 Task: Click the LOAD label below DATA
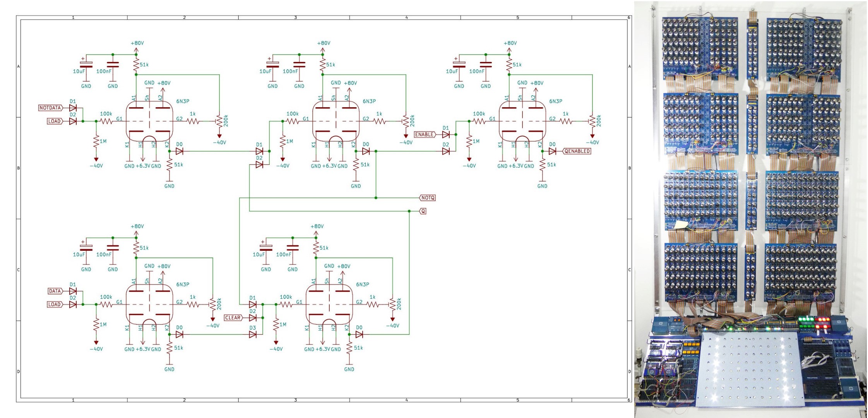[x=54, y=305]
